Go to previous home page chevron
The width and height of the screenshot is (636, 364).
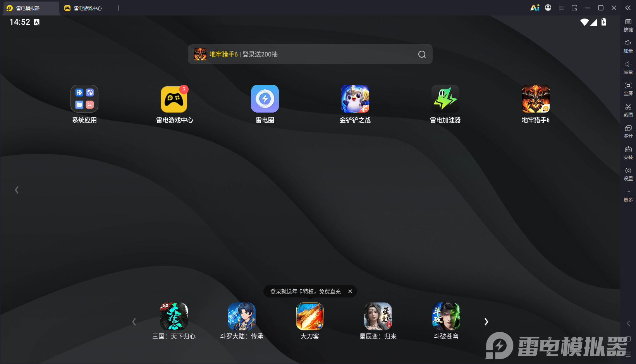point(17,190)
